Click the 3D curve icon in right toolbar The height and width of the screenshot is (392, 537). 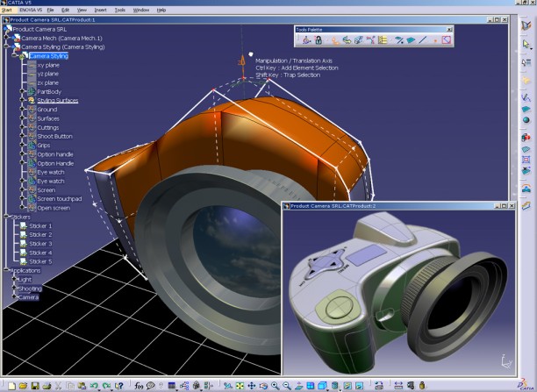[x=526, y=98]
